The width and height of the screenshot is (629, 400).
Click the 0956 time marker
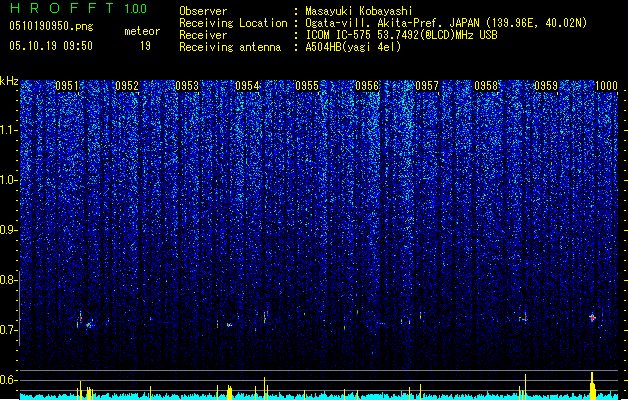point(367,86)
